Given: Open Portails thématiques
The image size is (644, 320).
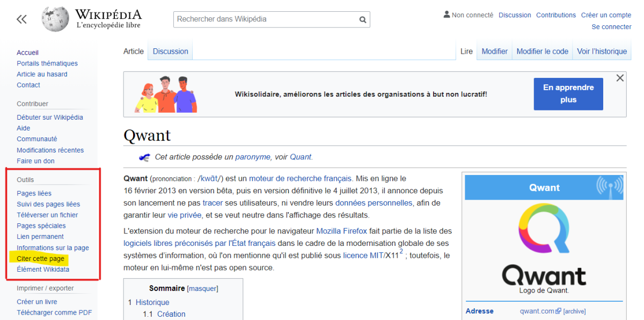Looking at the screenshot, I should tap(47, 63).
